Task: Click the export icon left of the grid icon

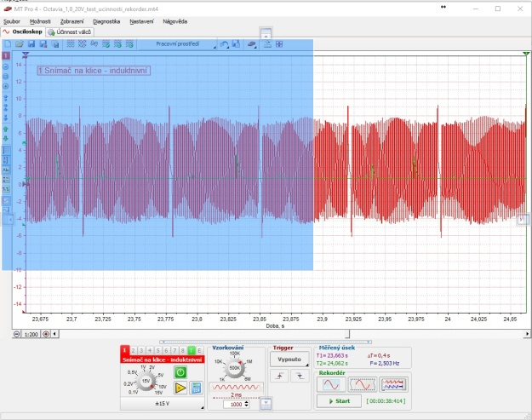Action: pos(267,44)
